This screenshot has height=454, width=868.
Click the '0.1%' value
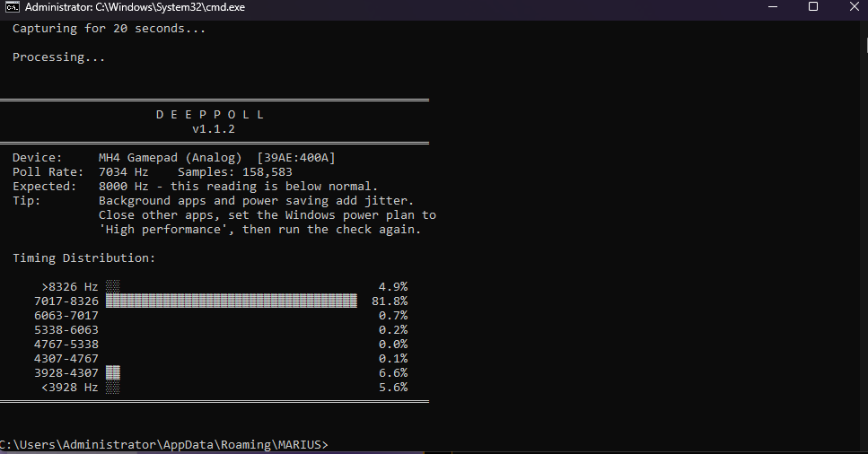coord(393,359)
